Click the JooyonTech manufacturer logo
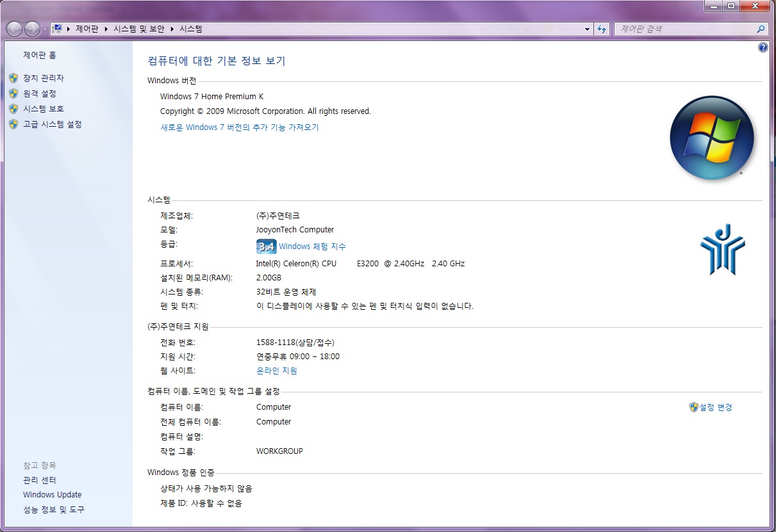 (x=722, y=250)
